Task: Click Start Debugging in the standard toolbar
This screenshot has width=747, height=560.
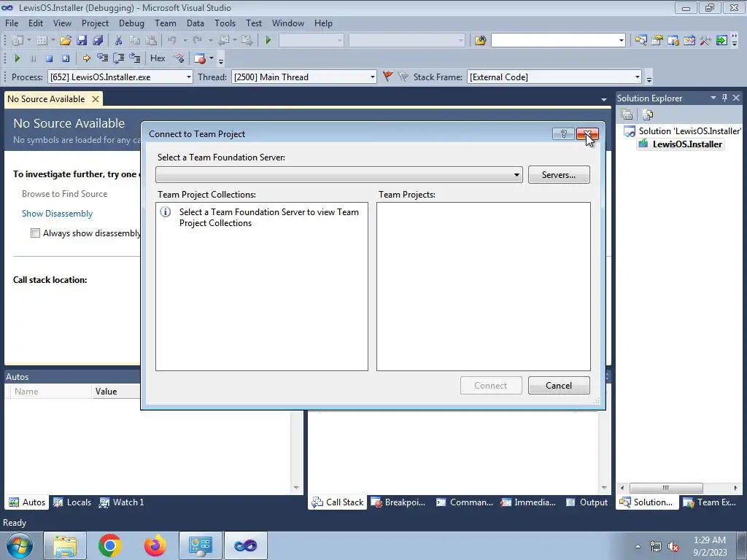Action: click(268, 41)
